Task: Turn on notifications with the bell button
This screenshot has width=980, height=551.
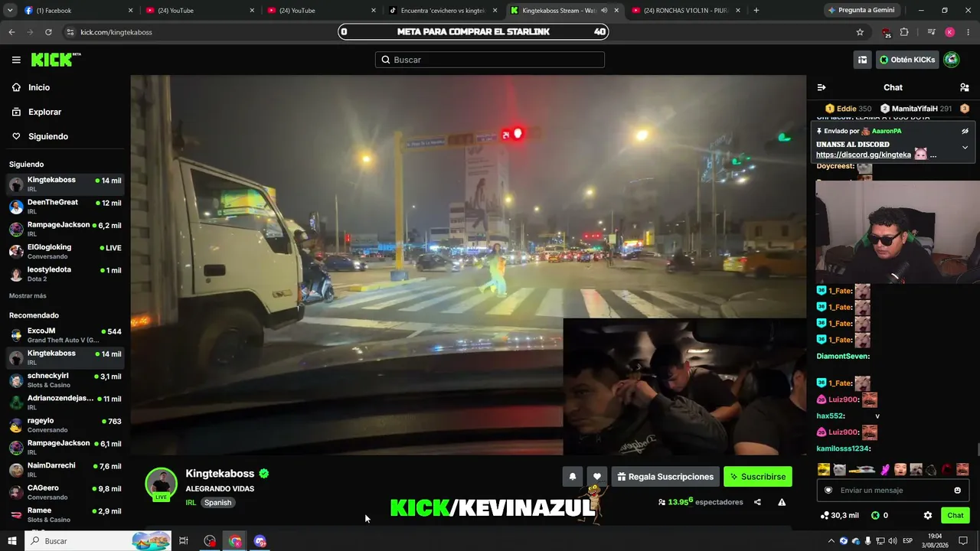Action: [x=572, y=477]
